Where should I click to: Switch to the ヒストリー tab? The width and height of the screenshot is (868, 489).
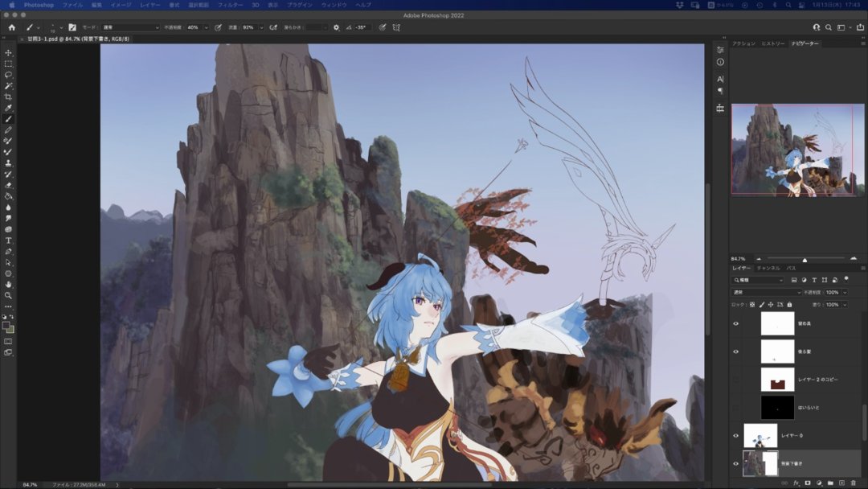click(773, 43)
